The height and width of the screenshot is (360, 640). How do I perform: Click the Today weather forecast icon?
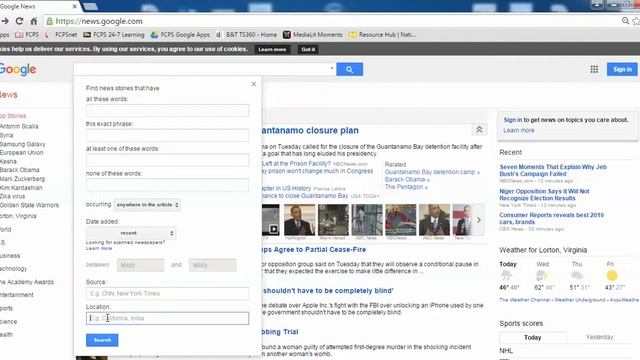506,275
